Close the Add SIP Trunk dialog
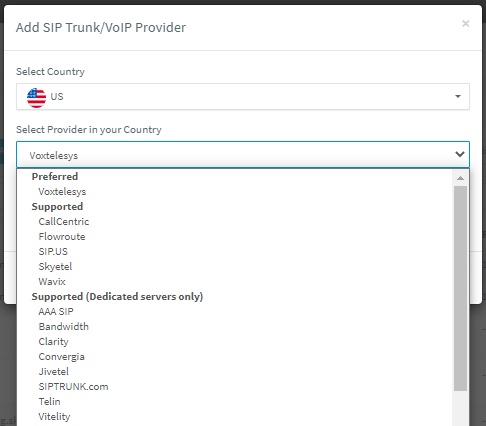The image size is (486, 426). (466, 24)
